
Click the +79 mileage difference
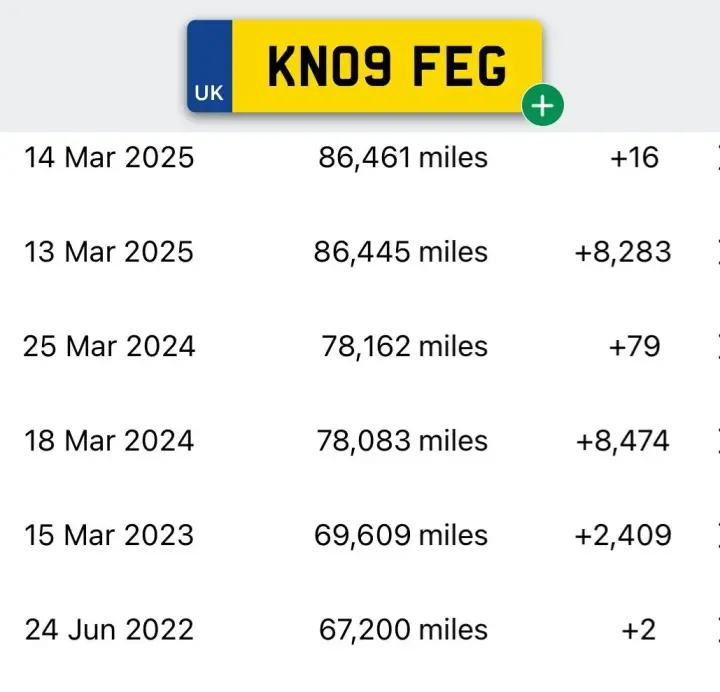click(634, 346)
